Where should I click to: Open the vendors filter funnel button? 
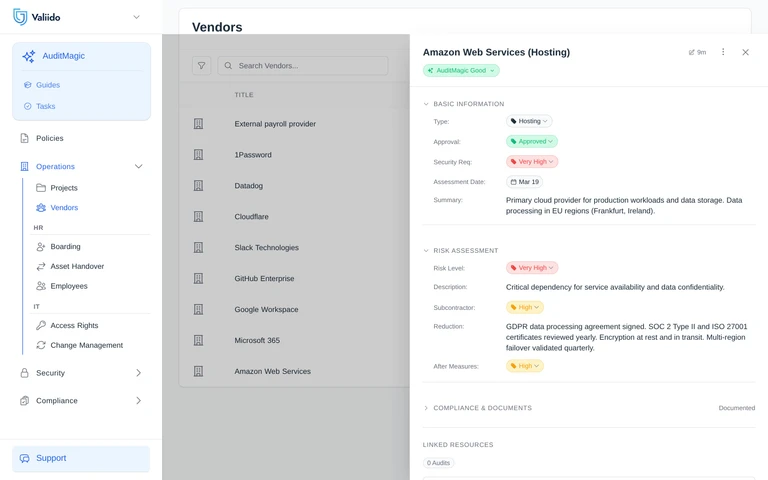pyautogui.click(x=201, y=66)
